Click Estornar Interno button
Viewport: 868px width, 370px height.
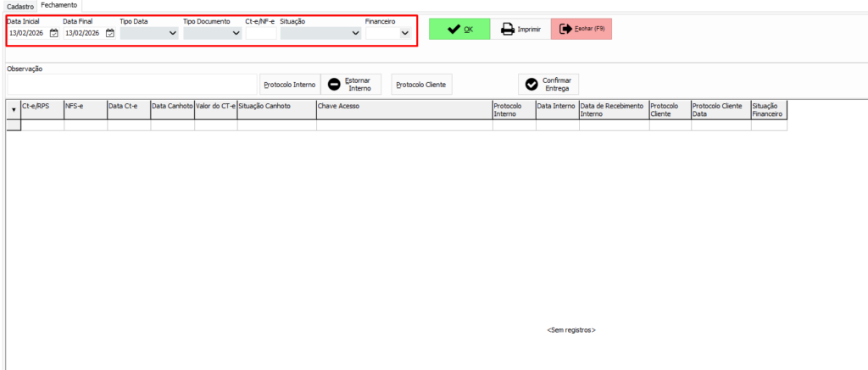[351, 85]
